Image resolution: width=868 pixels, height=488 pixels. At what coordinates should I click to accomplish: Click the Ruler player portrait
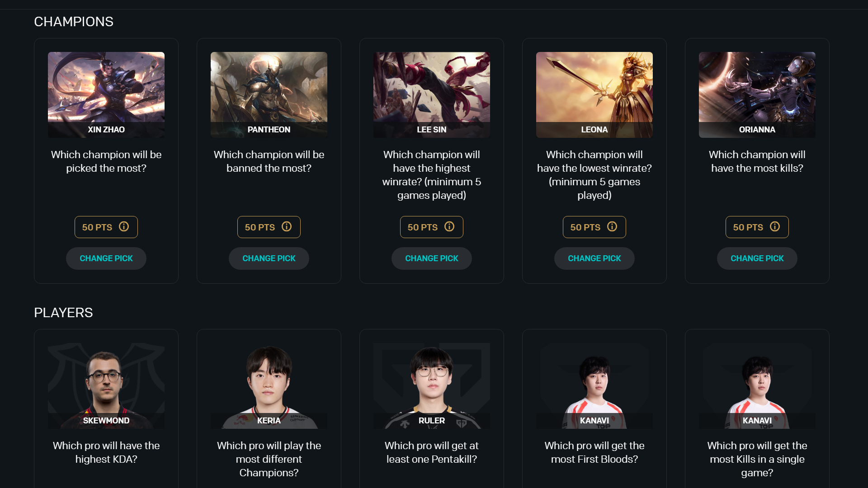[432, 386]
